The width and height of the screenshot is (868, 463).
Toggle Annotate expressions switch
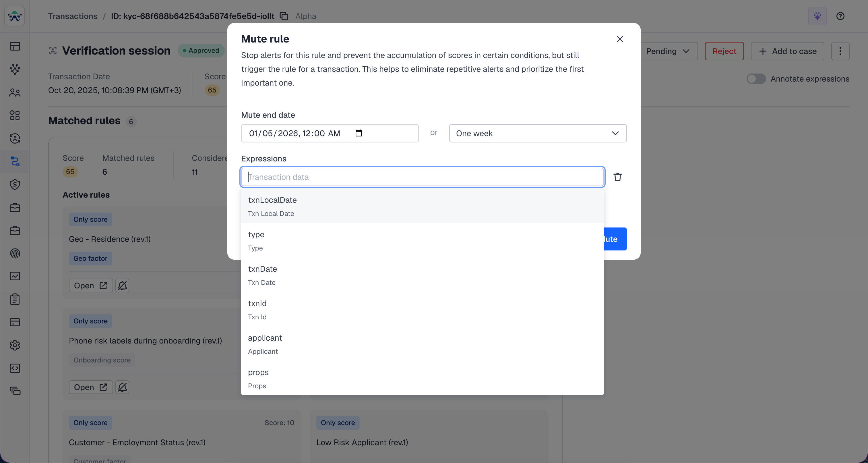click(756, 79)
